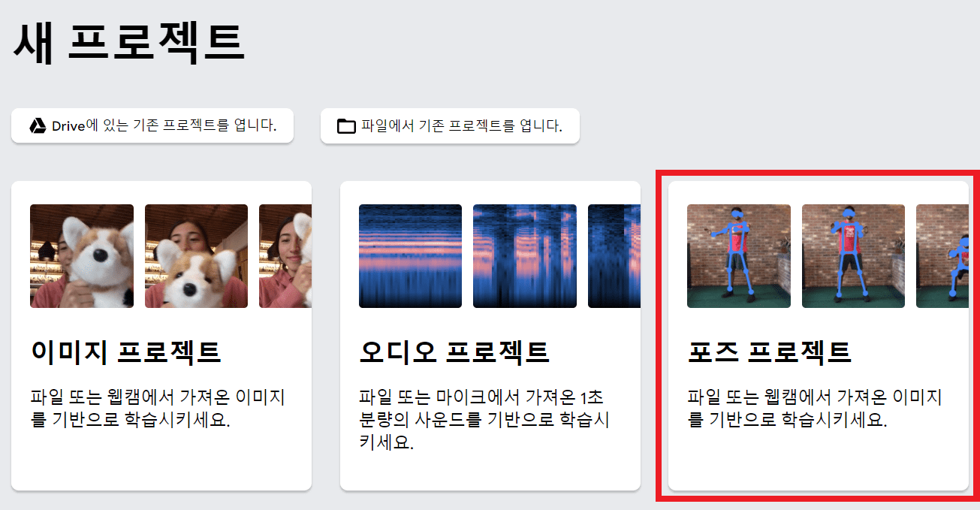The image size is (980, 510).
Task: Click first corgi plush thumbnail in image card
Action: tap(82, 256)
